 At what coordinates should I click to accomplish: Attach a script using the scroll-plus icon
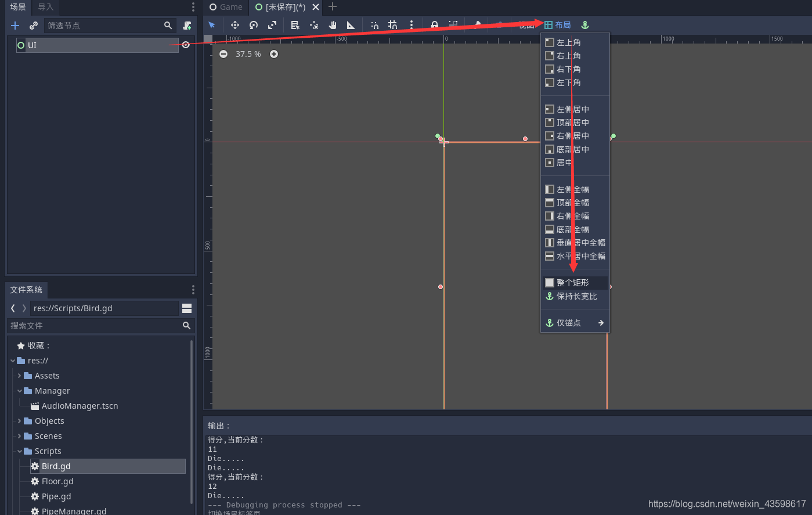pos(187,26)
